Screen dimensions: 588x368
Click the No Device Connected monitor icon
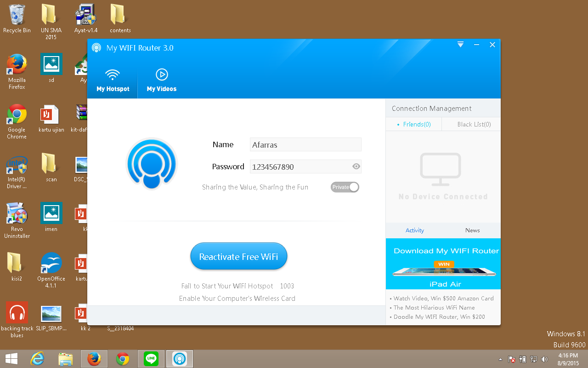[441, 169]
